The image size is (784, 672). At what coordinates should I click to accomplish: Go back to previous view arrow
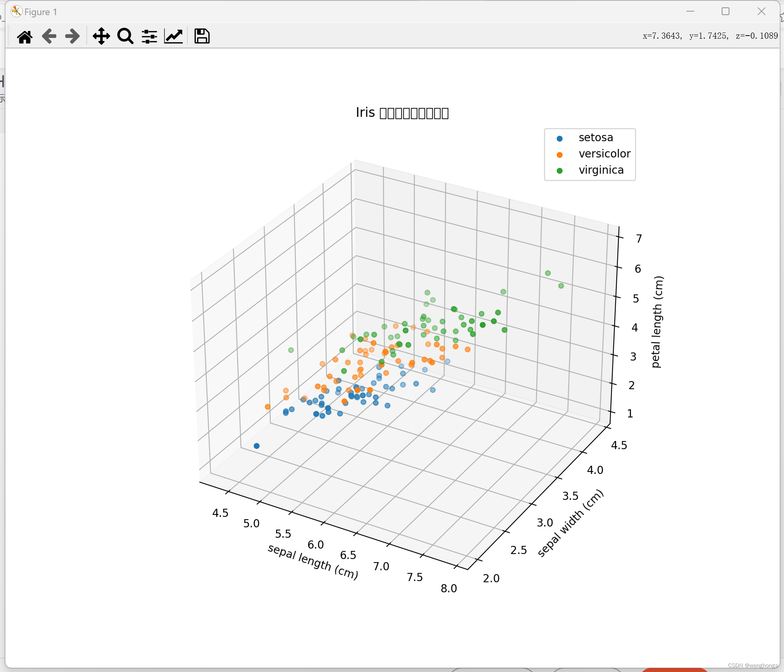point(49,36)
